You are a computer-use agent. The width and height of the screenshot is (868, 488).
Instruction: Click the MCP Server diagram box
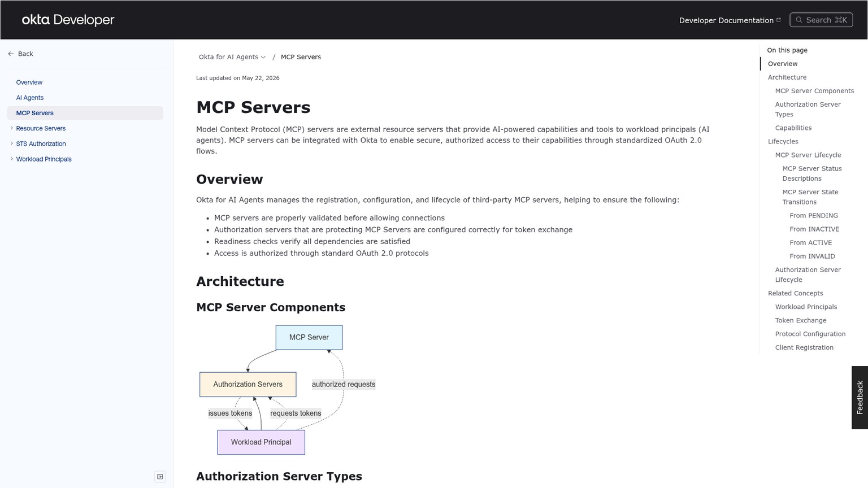(309, 337)
